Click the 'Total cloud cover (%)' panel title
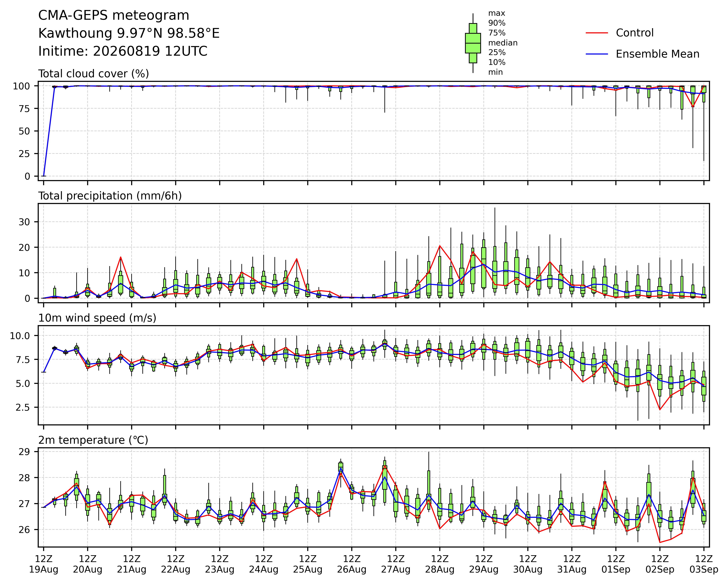This screenshot has height=584, width=728. coord(94,74)
